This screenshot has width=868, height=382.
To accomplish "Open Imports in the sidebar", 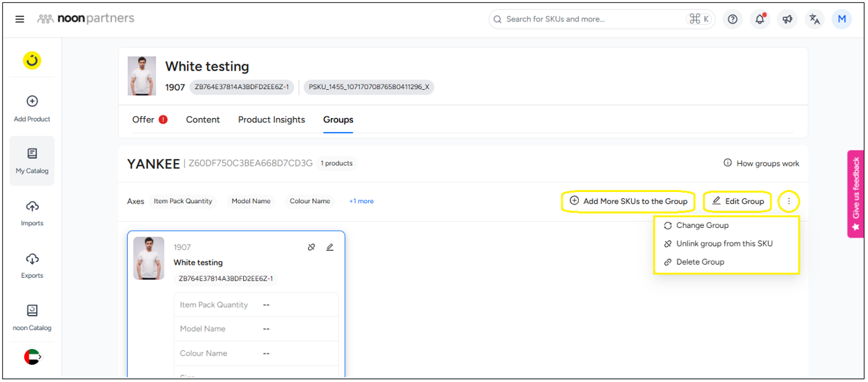I will click(32, 213).
